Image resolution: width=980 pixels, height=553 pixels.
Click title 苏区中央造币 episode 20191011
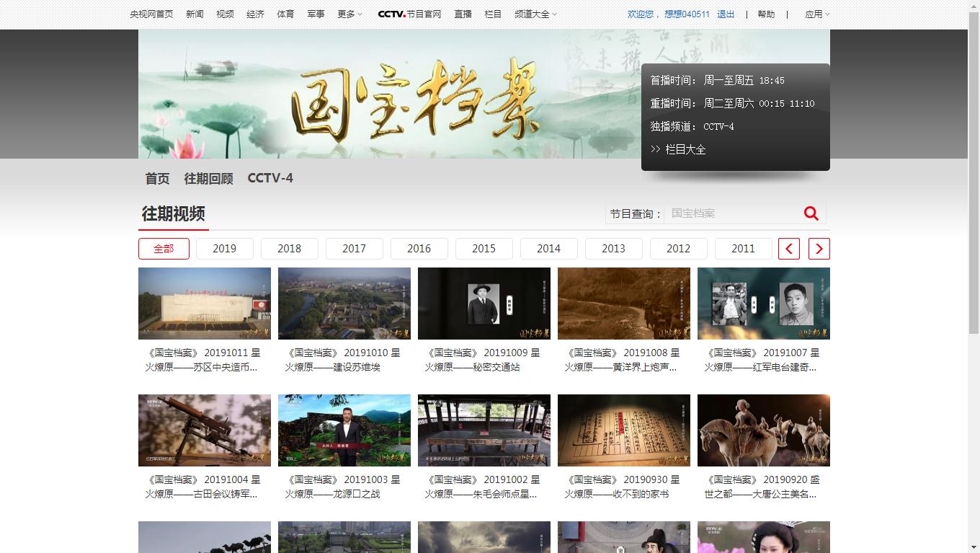click(x=203, y=360)
